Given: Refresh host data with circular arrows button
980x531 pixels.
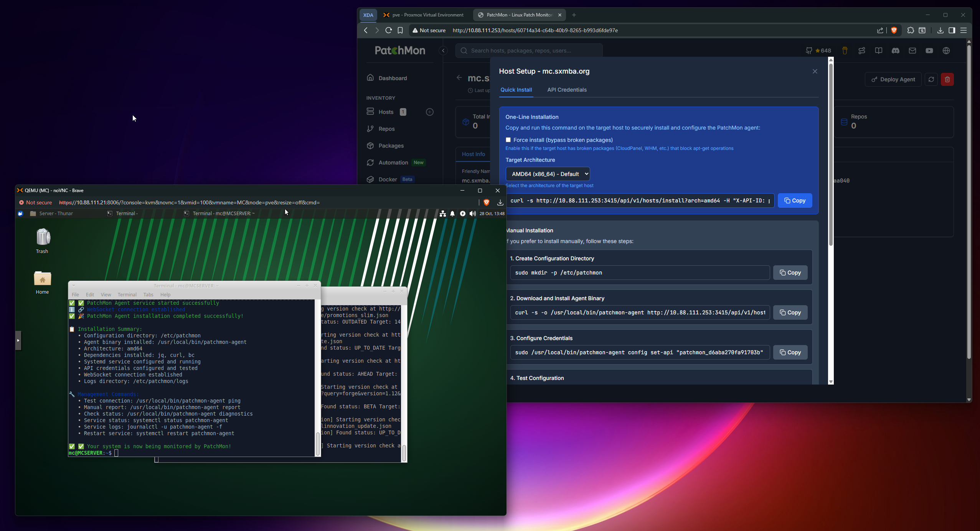Looking at the screenshot, I should pos(931,79).
